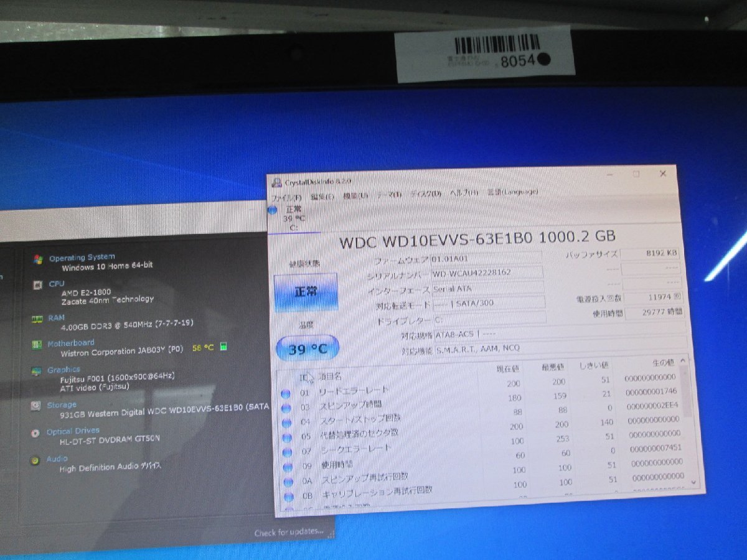Open the Graphics section link in Speccy

[x=63, y=370]
